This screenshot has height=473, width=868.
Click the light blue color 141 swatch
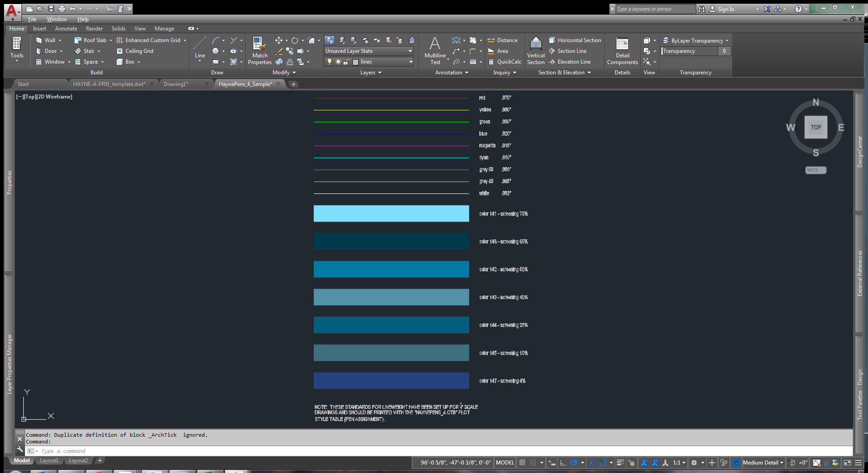coord(391,214)
